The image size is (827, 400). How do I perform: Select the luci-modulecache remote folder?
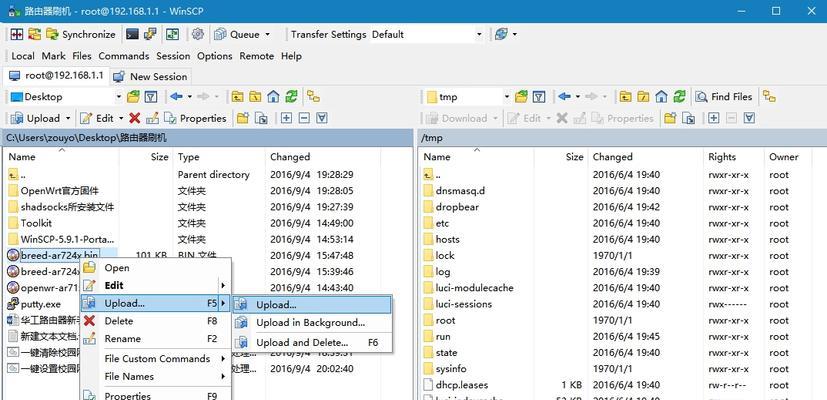point(474,288)
